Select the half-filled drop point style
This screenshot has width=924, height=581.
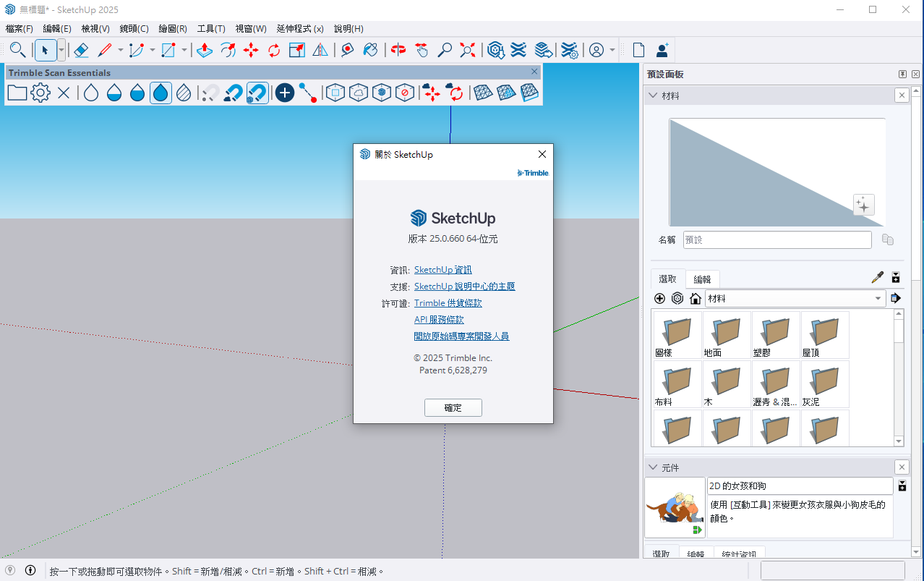click(x=137, y=93)
